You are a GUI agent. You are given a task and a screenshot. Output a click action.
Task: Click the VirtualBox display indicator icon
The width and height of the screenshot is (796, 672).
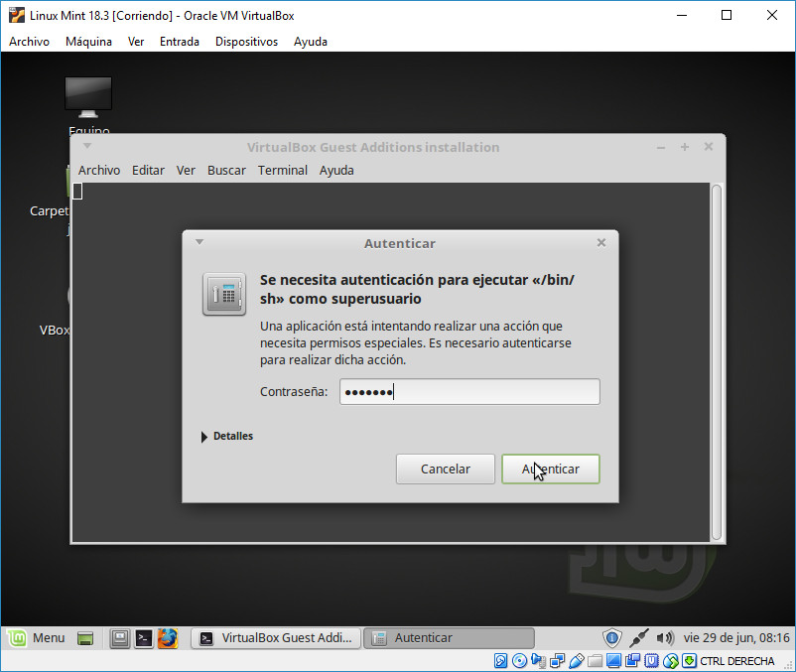coord(613,660)
